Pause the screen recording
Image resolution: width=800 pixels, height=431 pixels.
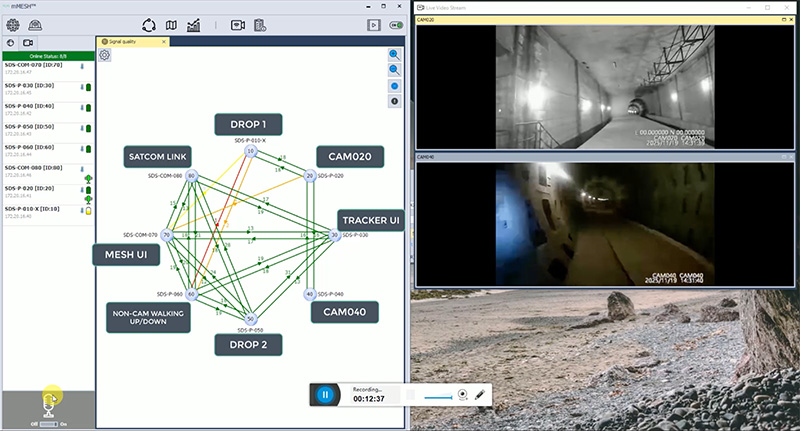(x=325, y=394)
